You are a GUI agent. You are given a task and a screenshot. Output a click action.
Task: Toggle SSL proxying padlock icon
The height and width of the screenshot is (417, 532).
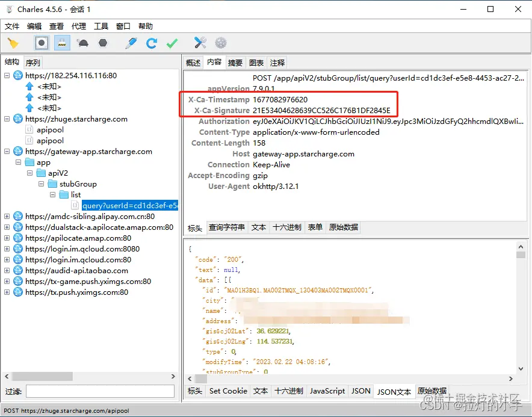[62, 43]
